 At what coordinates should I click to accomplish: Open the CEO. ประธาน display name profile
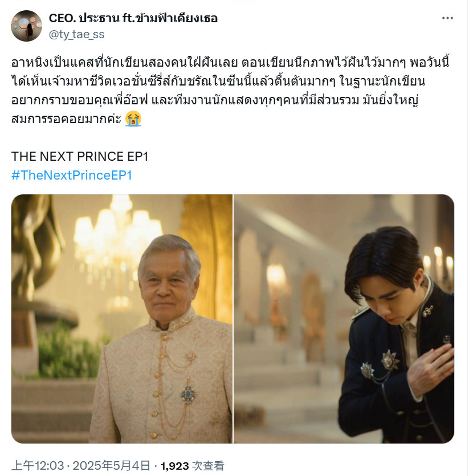click(x=133, y=18)
